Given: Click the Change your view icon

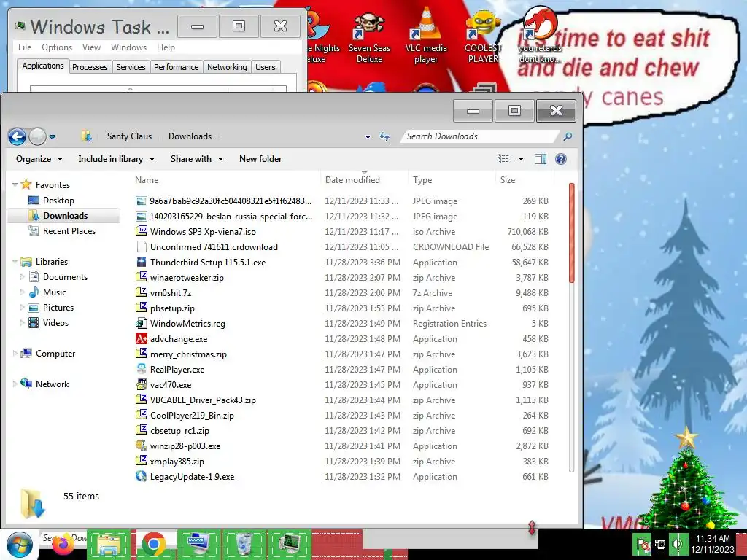Looking at the screenshot, I should click(503, 159).
